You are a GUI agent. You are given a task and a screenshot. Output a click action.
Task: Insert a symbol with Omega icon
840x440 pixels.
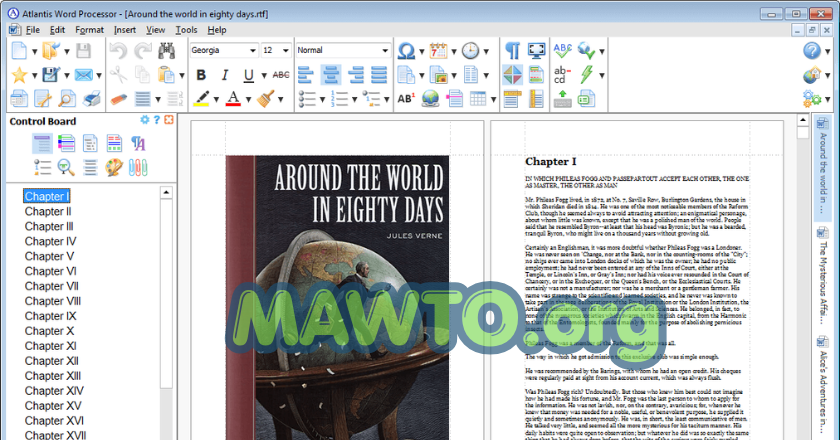(x=406, y=51)
